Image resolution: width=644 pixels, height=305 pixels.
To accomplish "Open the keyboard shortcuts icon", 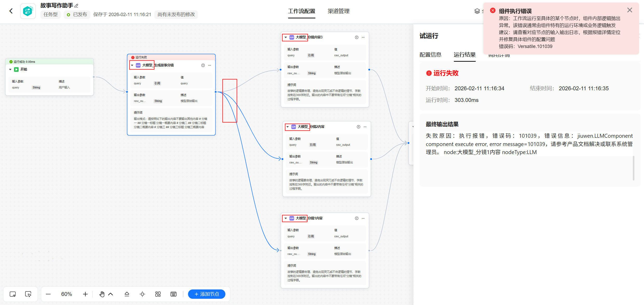I will tap(174, 294).
